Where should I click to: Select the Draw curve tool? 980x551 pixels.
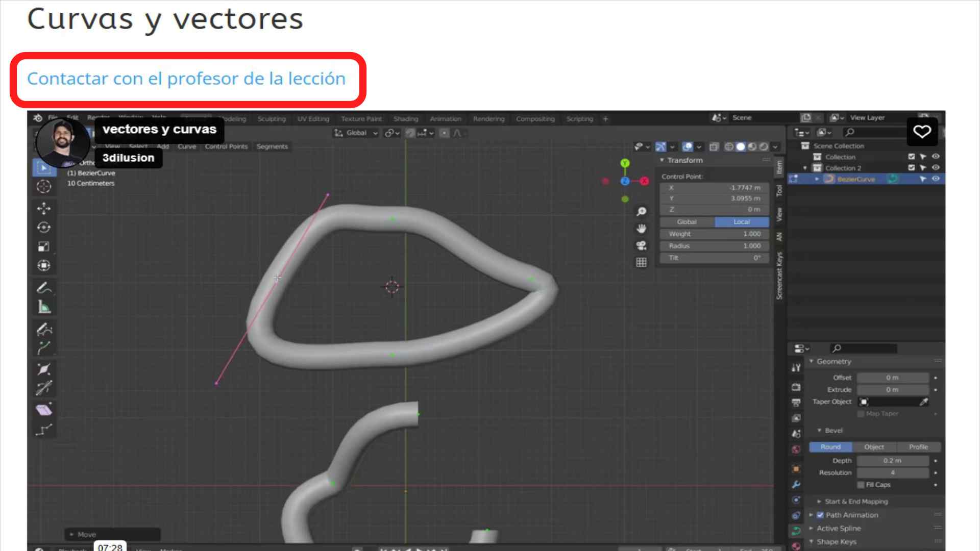pos(44,329)
